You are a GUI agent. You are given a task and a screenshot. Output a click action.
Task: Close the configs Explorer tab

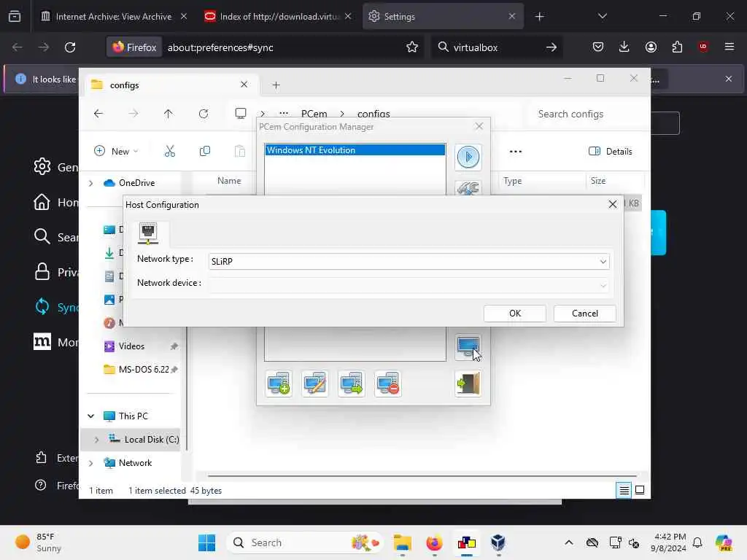click(244, 85)
